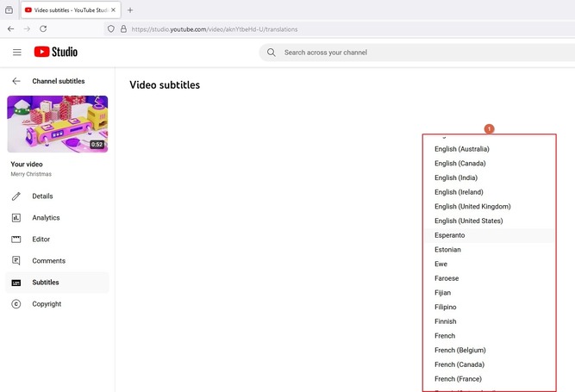Click the Subtitles icon in the sidebar
This screenshot has height=392, width=575.
click(x=16, y=283)
